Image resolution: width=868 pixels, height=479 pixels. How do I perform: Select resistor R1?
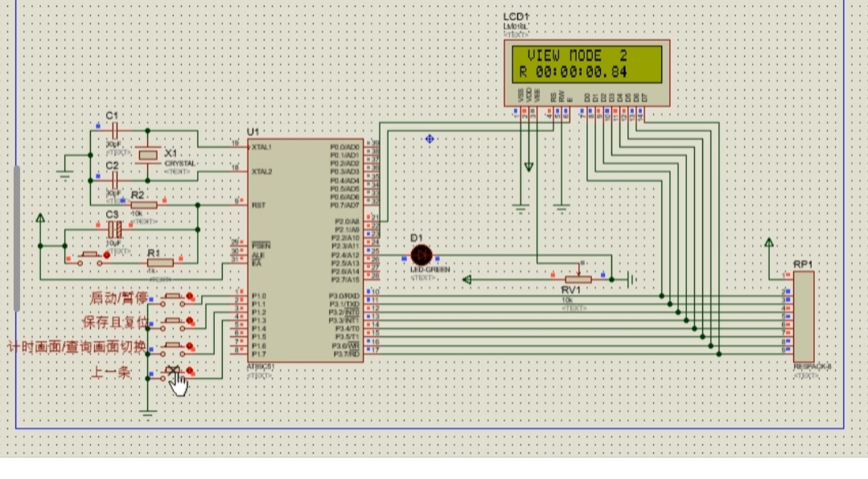point(161,262)
